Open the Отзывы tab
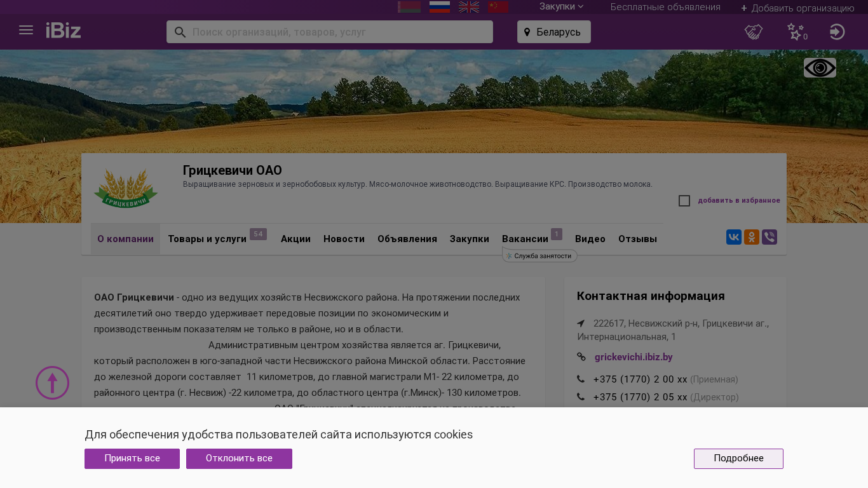The height and width of the screenshot is (488, 868). (637, 239)
